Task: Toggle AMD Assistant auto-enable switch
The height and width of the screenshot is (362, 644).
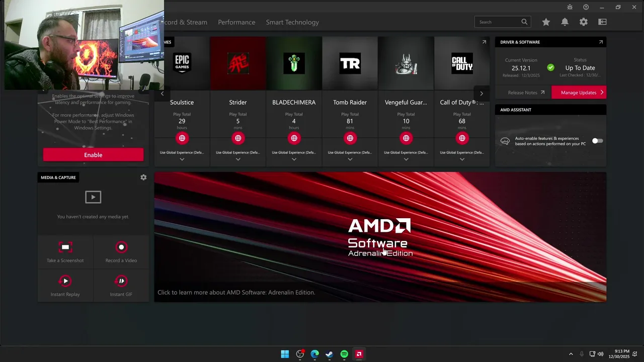Action: pyautogui.click(x=597, y=141)
